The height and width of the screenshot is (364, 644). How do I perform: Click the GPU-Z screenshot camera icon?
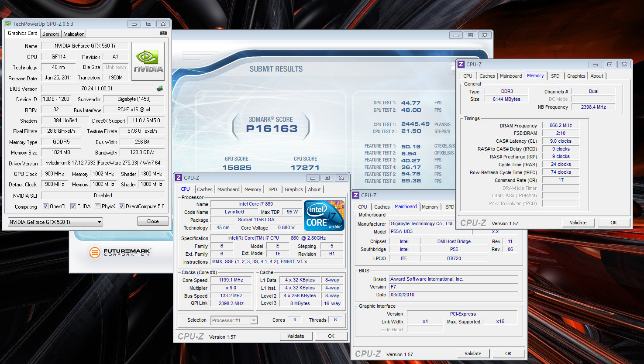(163, 33)
